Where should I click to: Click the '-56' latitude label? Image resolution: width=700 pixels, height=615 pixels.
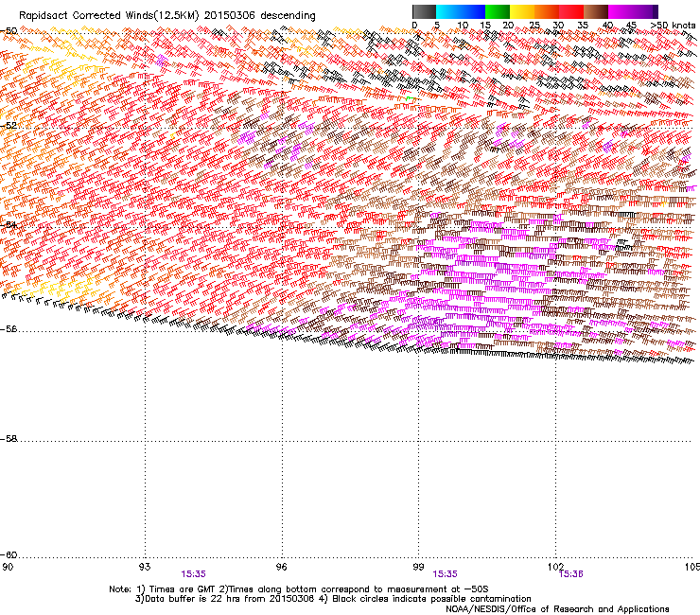pyautogui.click(x=9, y=328)
